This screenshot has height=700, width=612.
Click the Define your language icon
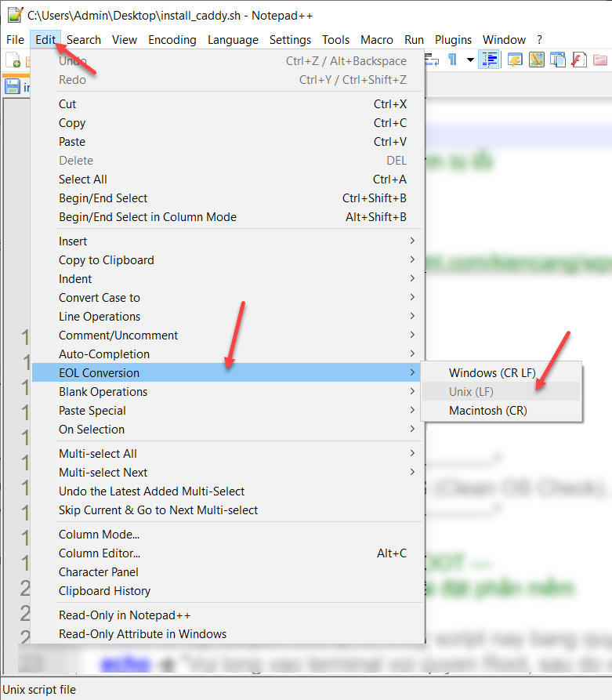tap(515, 60)
